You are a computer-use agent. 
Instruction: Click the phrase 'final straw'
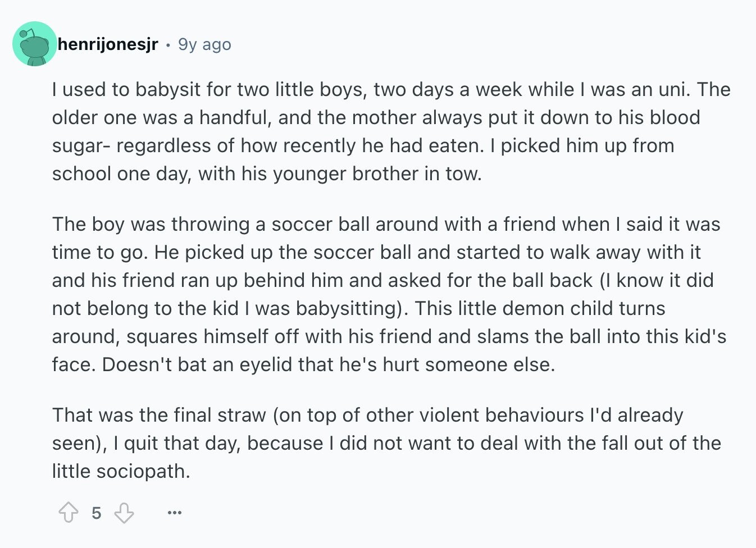[x=220, y=415]
